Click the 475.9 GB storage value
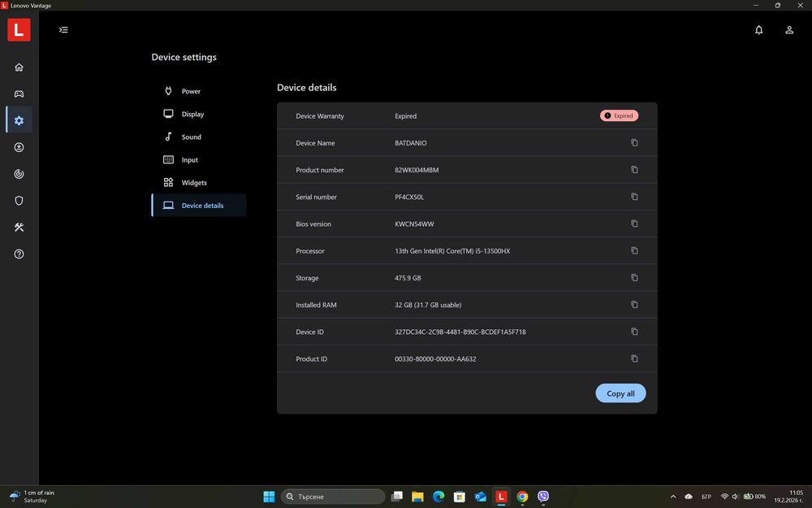 click(x=408, y=278)
